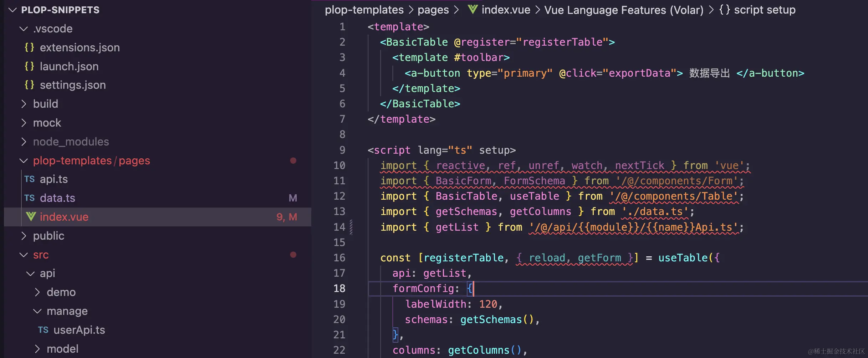The image size is (868, 358).
Task: Collapse the PLOP-SNIPPETS root folder
Action: point(13,10)
